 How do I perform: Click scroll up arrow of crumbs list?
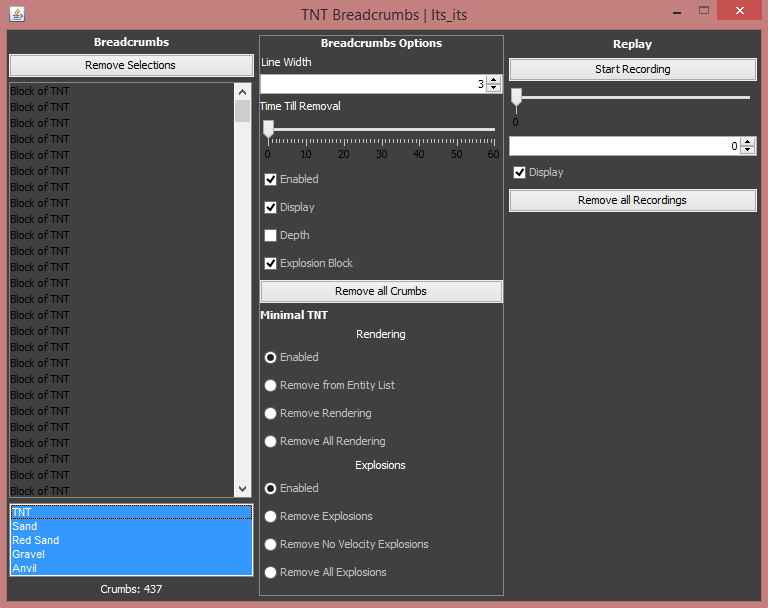point(242,92)
